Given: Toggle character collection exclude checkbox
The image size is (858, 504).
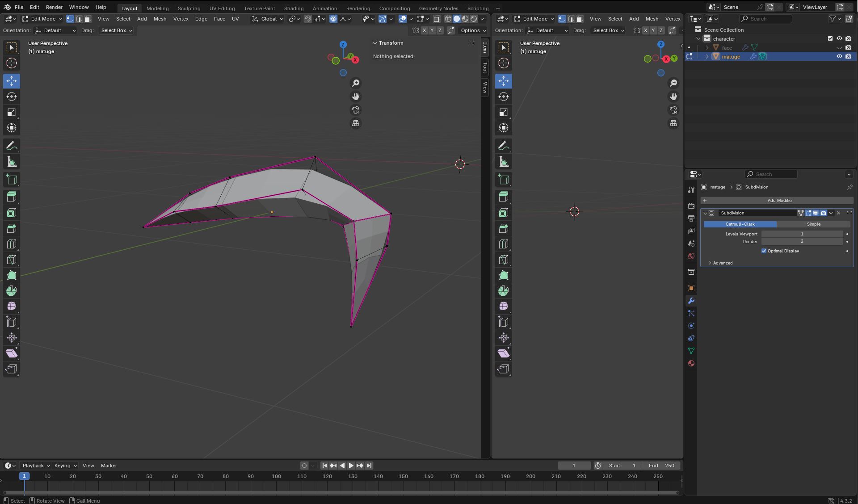Looking at the screenshot, I should [830, 38].
